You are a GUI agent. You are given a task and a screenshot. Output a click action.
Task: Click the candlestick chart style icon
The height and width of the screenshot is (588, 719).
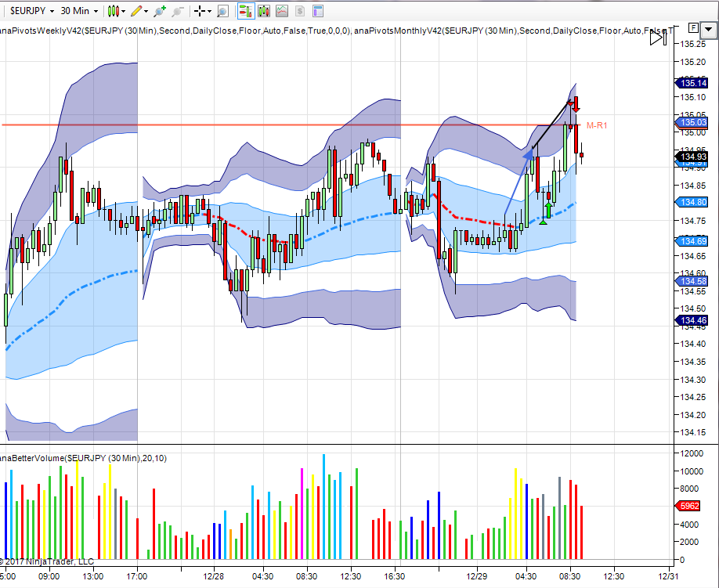point(114,11)
